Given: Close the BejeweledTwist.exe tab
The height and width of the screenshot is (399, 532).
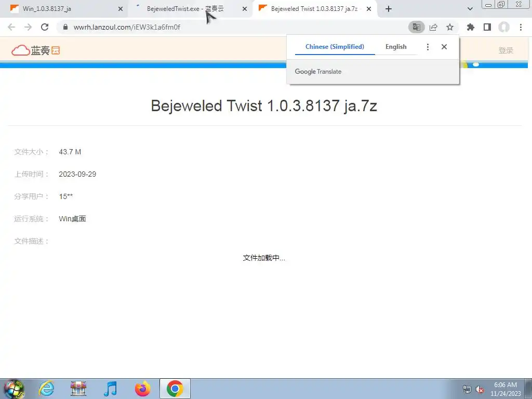Looking at the screenshot, I should 245,9.
